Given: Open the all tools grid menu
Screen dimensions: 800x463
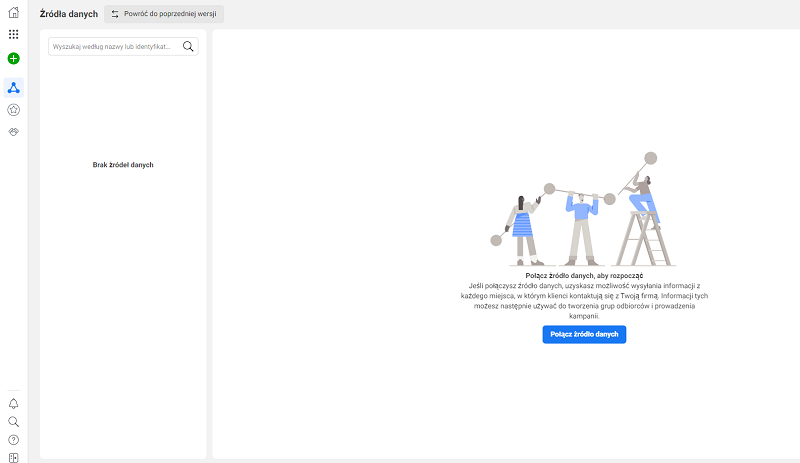Looking at the screenshot, I should pyautogui.click(x=13, y=34).
